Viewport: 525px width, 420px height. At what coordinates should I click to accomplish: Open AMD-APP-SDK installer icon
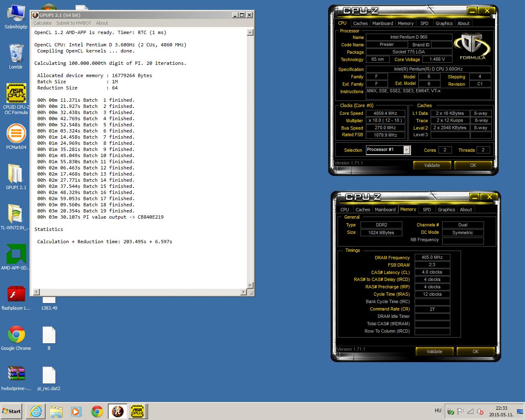tap(16, 257)
